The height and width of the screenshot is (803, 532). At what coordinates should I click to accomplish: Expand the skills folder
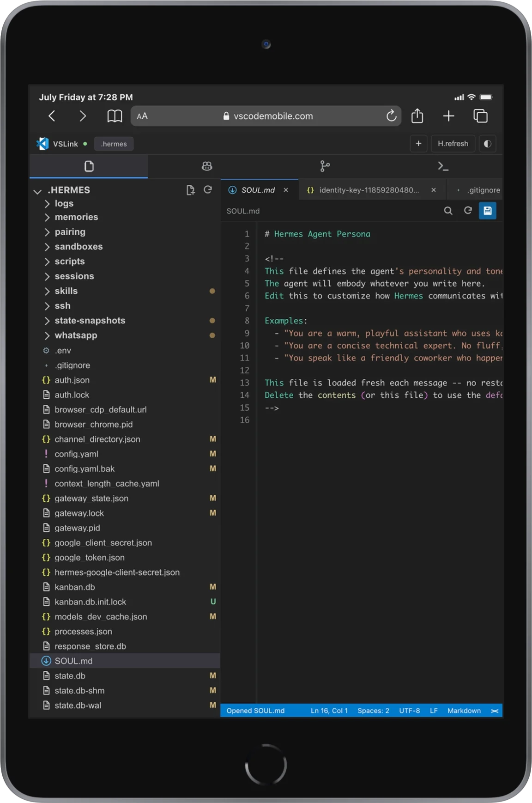click(125, 291)
